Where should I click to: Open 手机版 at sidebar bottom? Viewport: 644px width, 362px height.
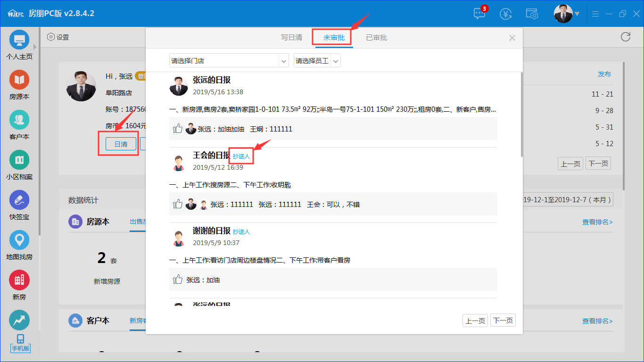[x=20, y=343]
